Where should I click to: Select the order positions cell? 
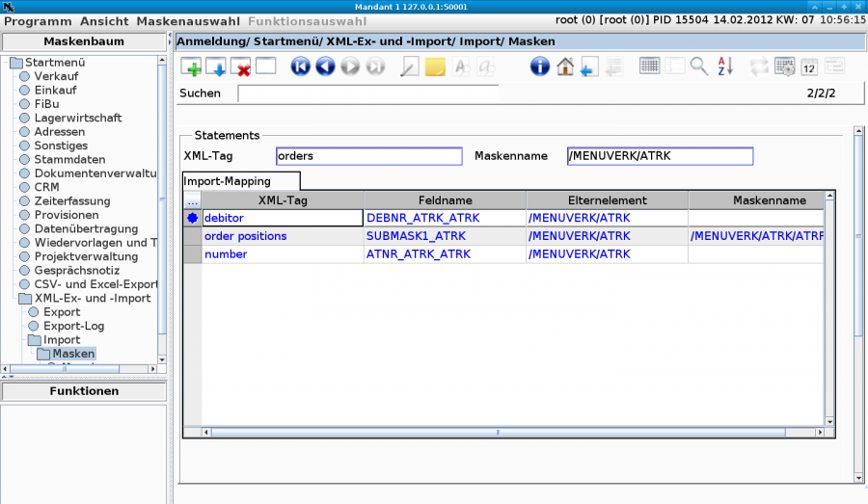click(283, 236)
